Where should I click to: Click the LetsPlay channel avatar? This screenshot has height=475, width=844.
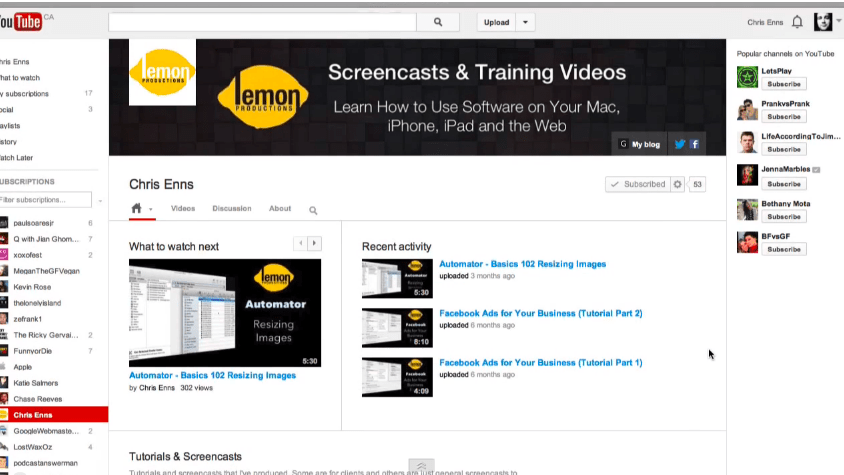tap(747, 77)
